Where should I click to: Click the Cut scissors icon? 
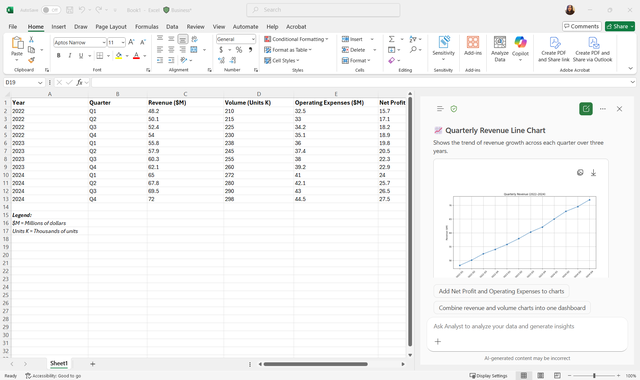31,39
